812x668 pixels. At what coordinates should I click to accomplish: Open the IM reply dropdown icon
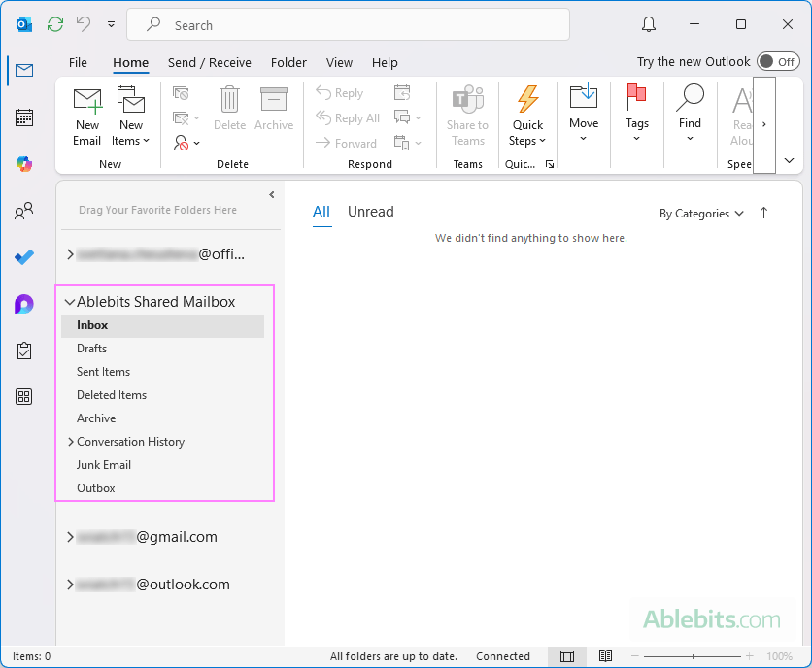pyautogui.click(x=408, y=117)
